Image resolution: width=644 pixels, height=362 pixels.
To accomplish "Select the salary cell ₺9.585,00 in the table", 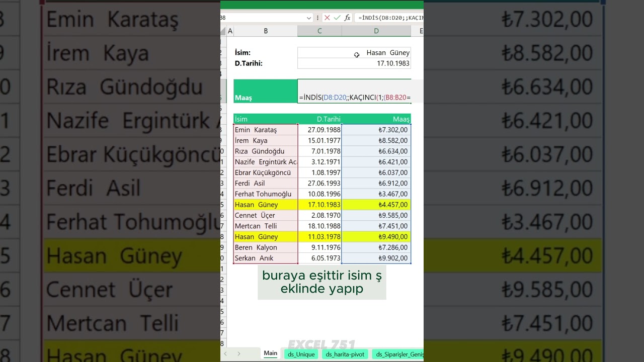I will coord(376,215).
